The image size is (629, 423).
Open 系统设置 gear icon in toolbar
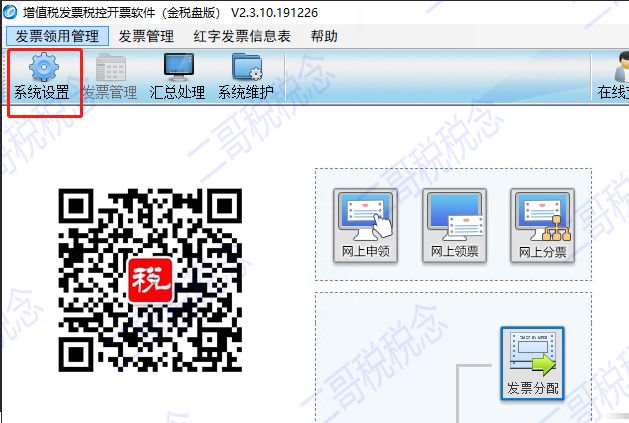tap(44, 68)
